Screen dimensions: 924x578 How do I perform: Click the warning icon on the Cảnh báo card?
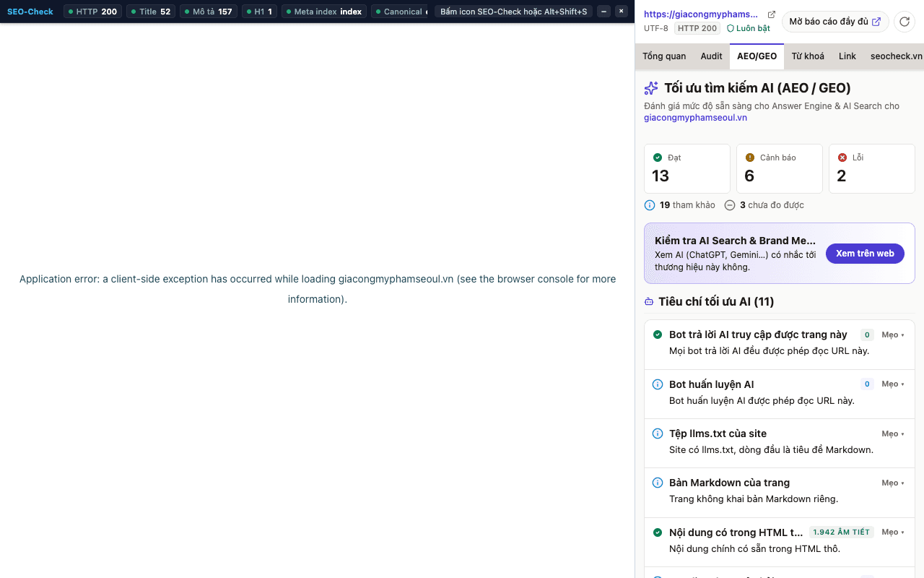pyautogui.click(x=750, y=158)
